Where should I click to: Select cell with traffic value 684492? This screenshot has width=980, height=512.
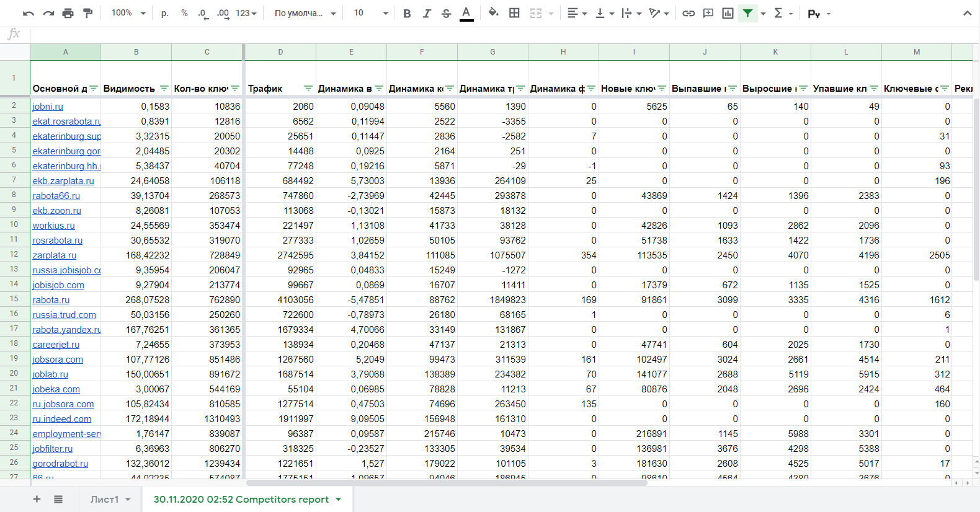280,181
